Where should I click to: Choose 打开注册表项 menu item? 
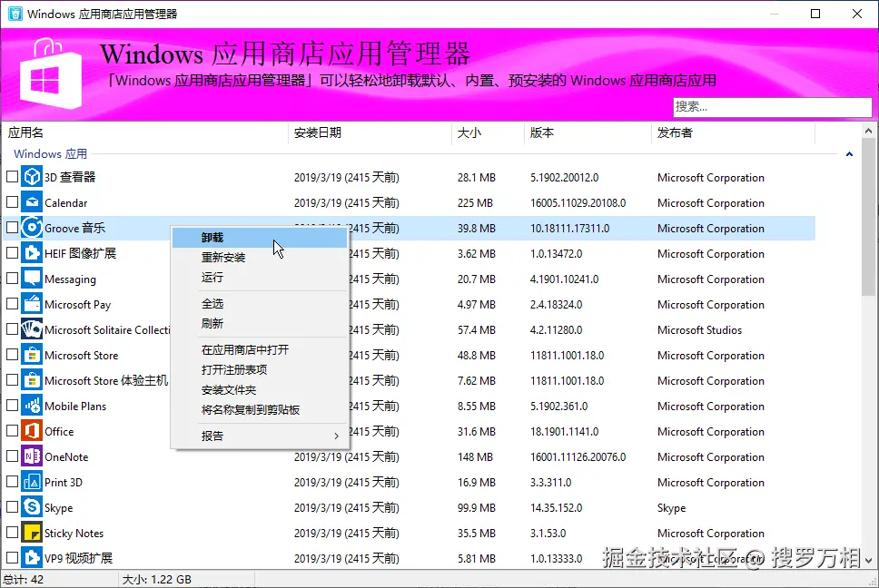pyautogui.click(x=260, y=369)
